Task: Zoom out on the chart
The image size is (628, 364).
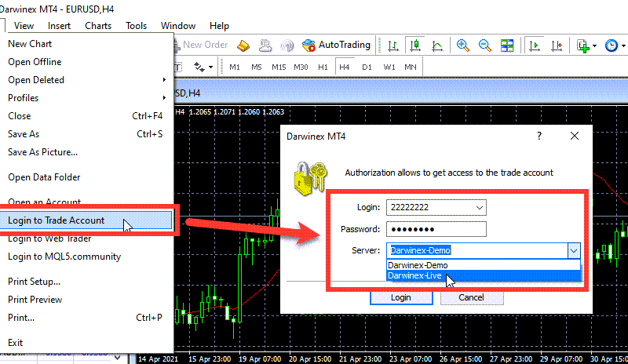Action: pos(485,45)
